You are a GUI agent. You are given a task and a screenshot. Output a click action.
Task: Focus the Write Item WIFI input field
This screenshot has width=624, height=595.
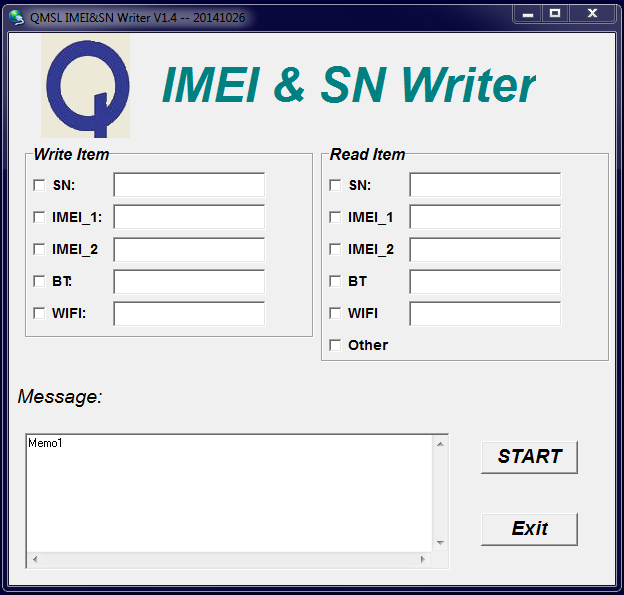(189, 314)
